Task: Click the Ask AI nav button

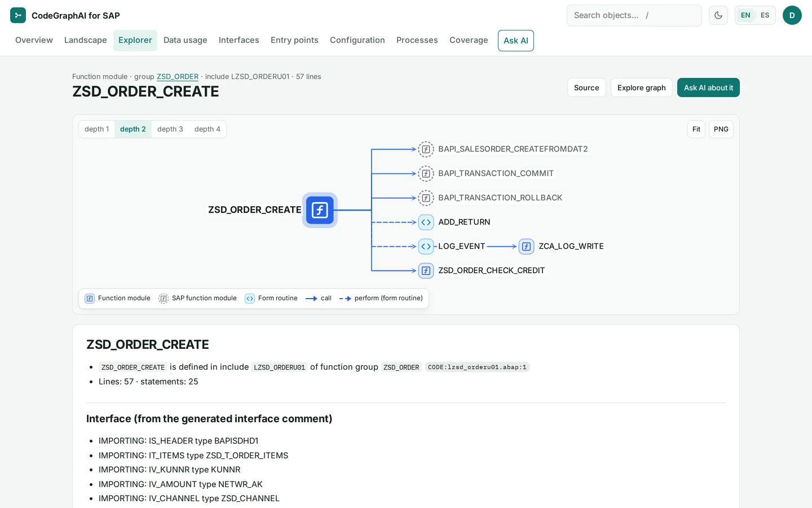Action: [516, 41]
